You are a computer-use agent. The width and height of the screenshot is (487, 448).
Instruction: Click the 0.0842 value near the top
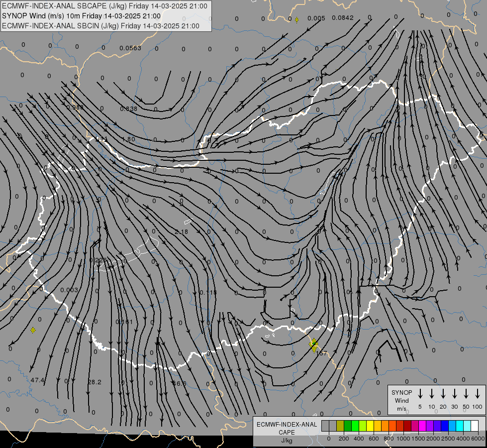[343, 18]
